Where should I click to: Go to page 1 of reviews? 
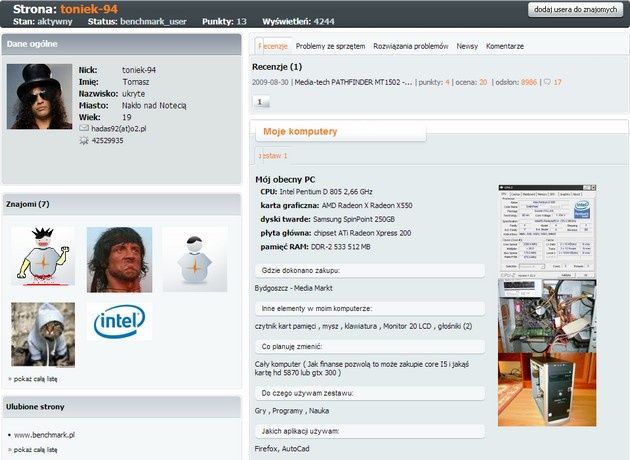coord(260,102)
